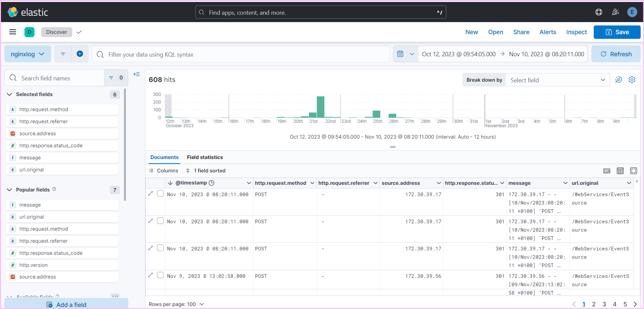Go to page 3 of results

point(604,304)
